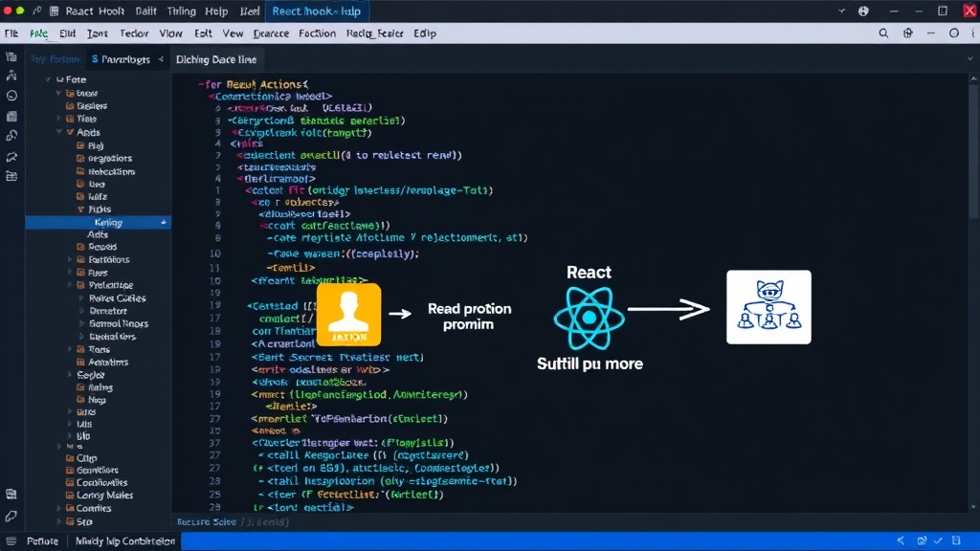The width and height of the screenshot is (980, 551).
Task: Click Pefiote in the status bar
Action: (x=42, y=541)
